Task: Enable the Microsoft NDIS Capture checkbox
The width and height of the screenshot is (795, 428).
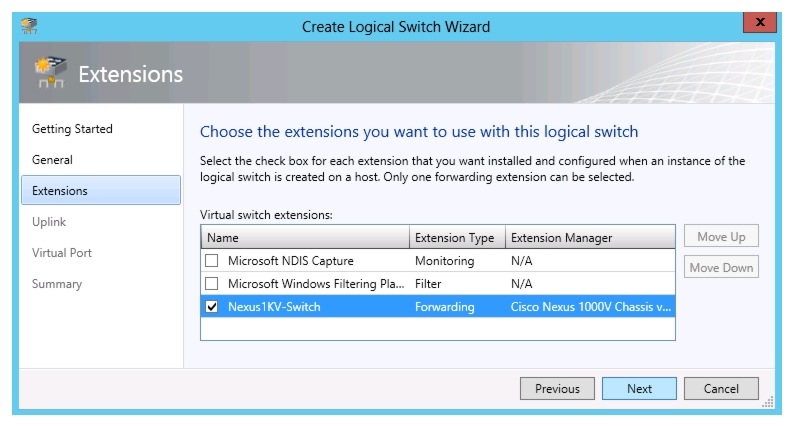Action: point(211,261)
